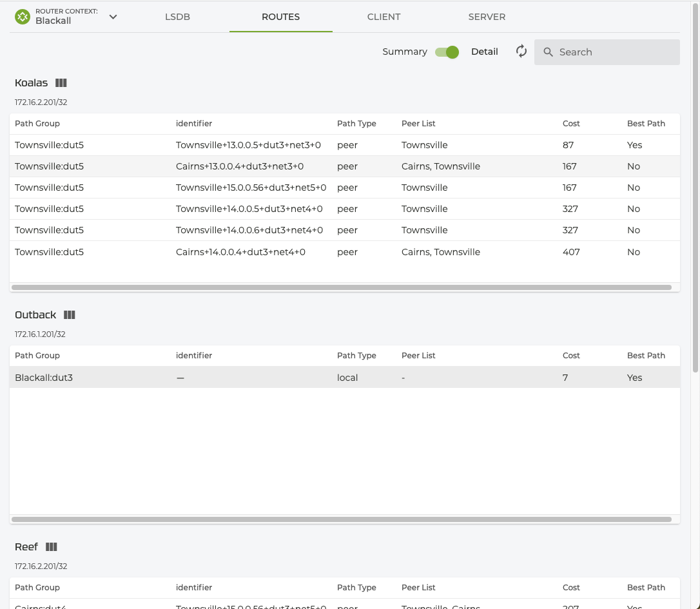700x609 pixels.
Task: Toggle the Summary/Detail switch
Action: [447, 52]
